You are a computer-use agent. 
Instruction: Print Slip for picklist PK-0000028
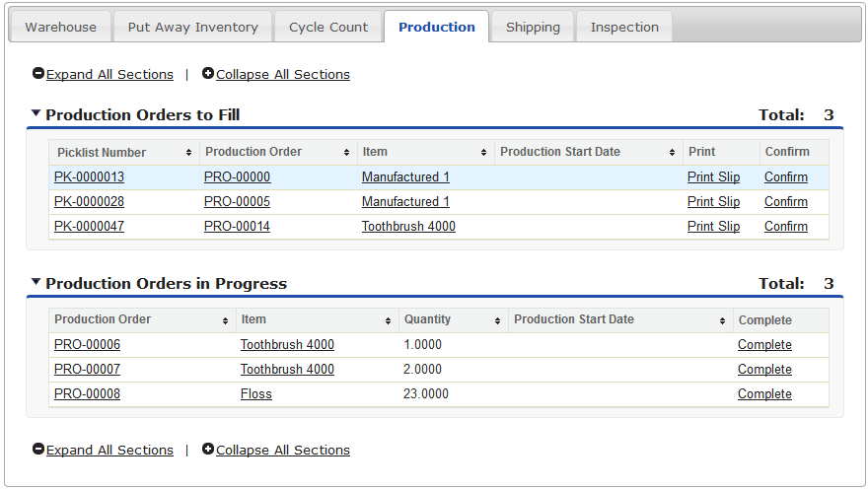(713, 202)
